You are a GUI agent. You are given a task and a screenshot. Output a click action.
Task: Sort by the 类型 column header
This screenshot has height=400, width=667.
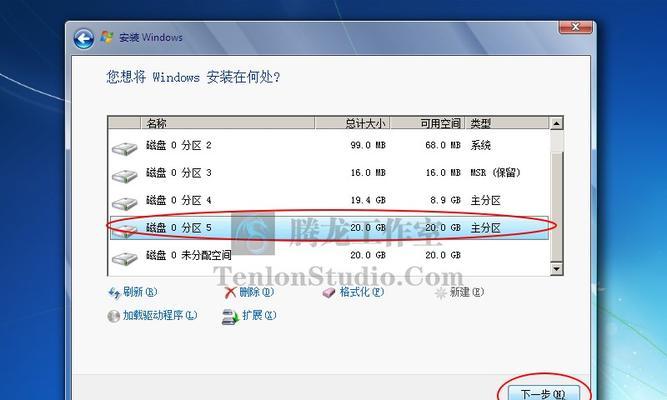[x=507, y=123]
